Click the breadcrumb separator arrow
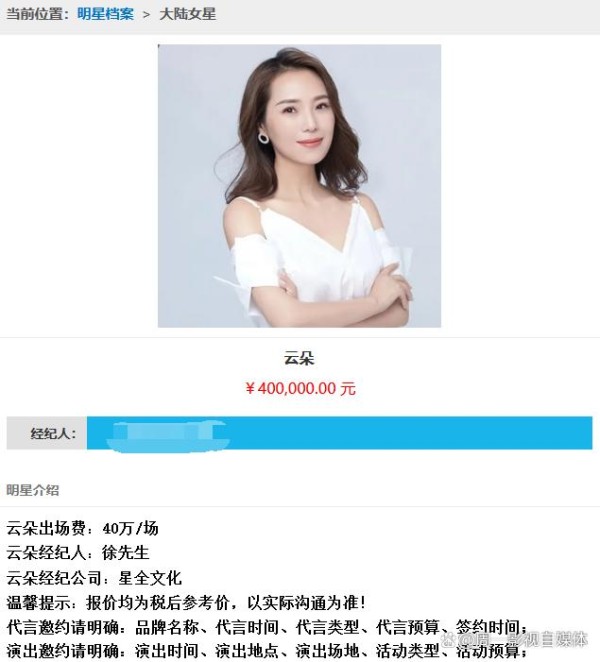This screenshot has width=600, height=662. point(146,15)
